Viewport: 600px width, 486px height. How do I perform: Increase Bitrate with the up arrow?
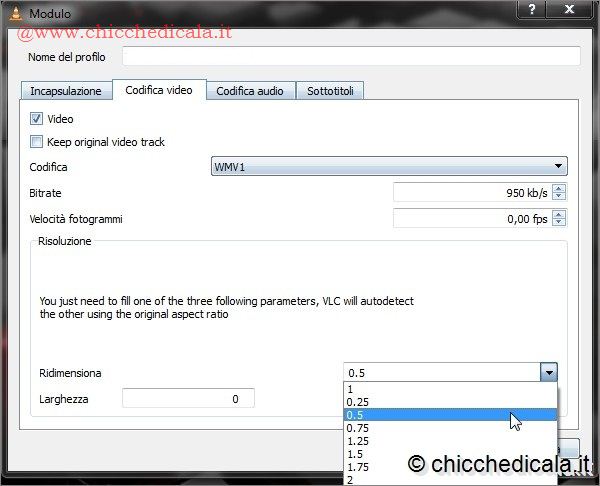(559, 188)
